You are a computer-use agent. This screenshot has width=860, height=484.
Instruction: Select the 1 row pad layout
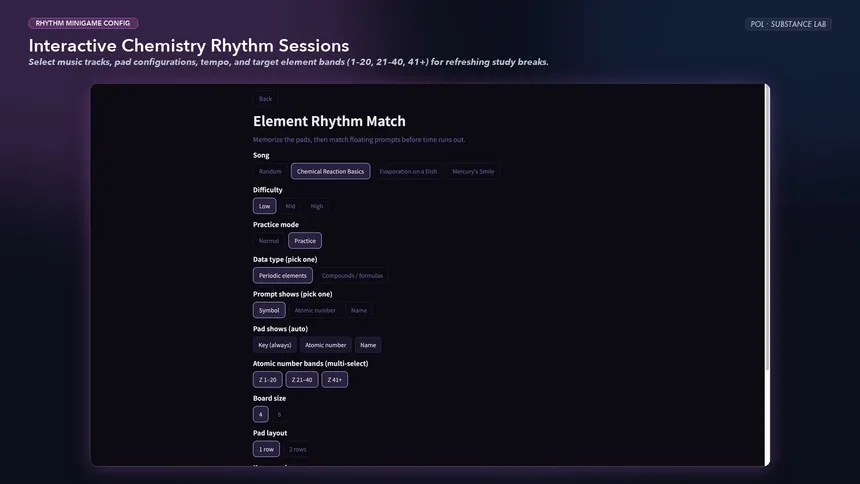[266, 449]
